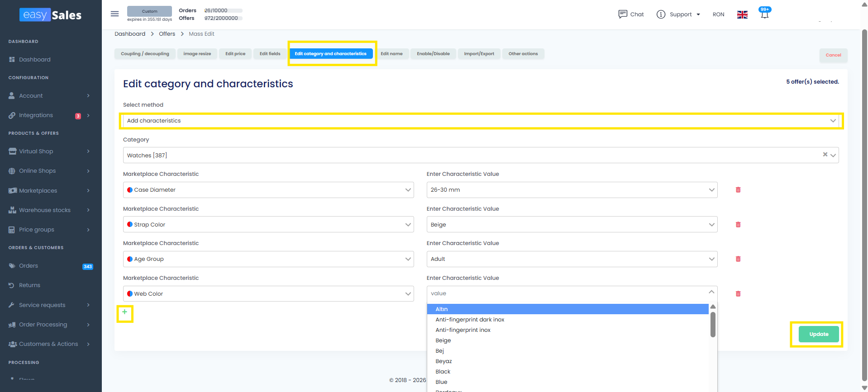868x392 pixels.
Task: Switch to Coupling / decoupling tab
Action: click(145, 54)
